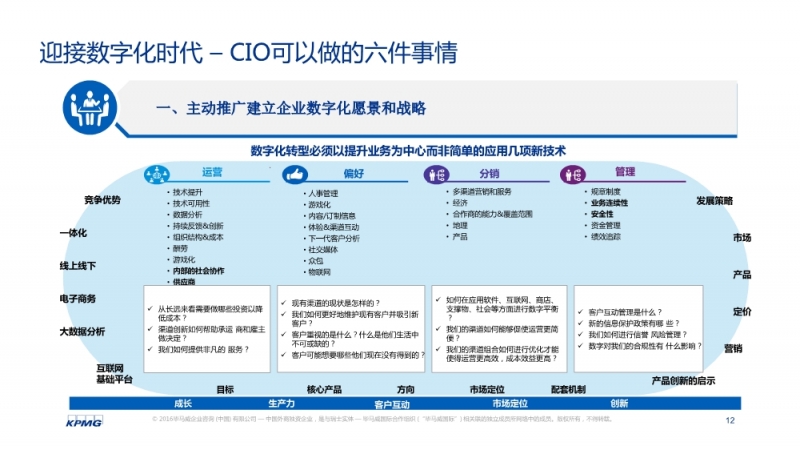Screen dimensions: 800x450
Task: Click the bullet 持续反馈&创新
Action: 198,226
